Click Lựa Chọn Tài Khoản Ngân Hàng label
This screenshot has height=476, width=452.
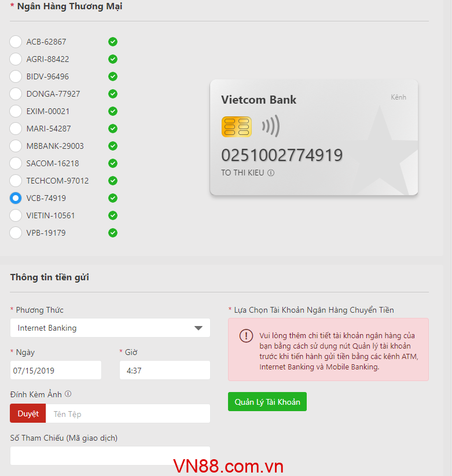pos(314,310)
